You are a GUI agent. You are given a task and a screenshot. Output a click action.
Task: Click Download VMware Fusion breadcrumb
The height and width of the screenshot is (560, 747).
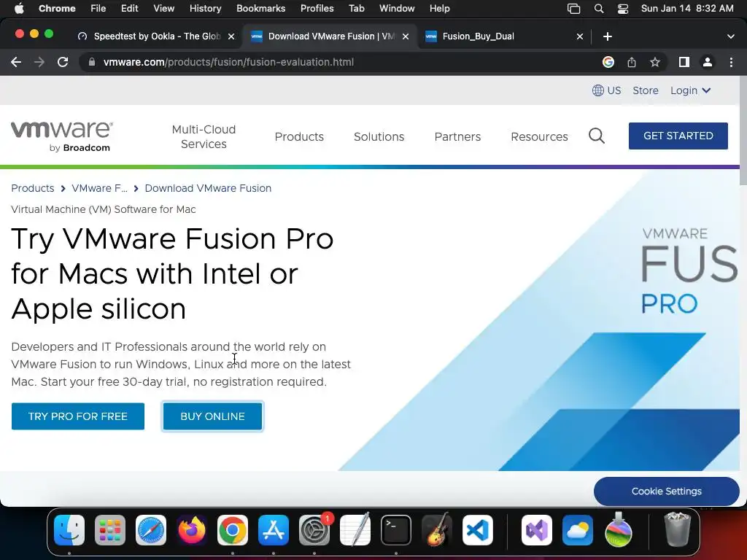coord(208,188)
